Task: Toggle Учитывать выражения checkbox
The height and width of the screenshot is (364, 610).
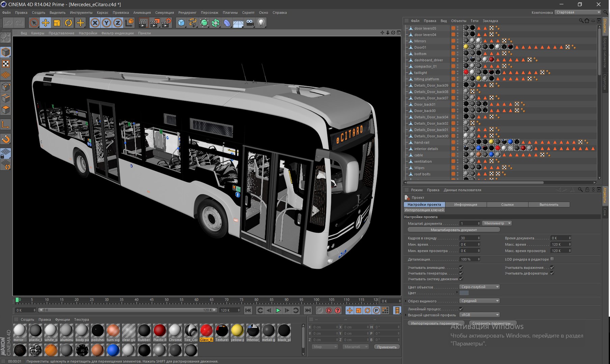Action: (552, 267)
